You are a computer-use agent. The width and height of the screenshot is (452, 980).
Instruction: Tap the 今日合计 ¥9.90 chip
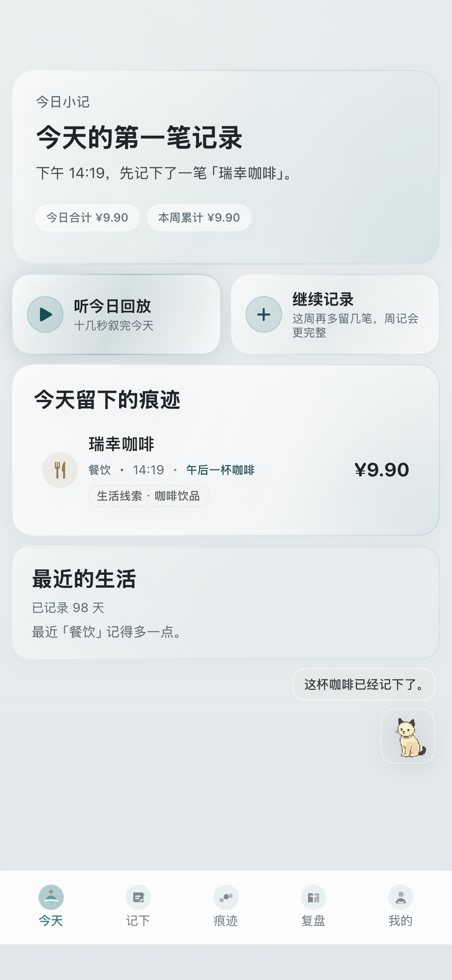tap(87, 218)
